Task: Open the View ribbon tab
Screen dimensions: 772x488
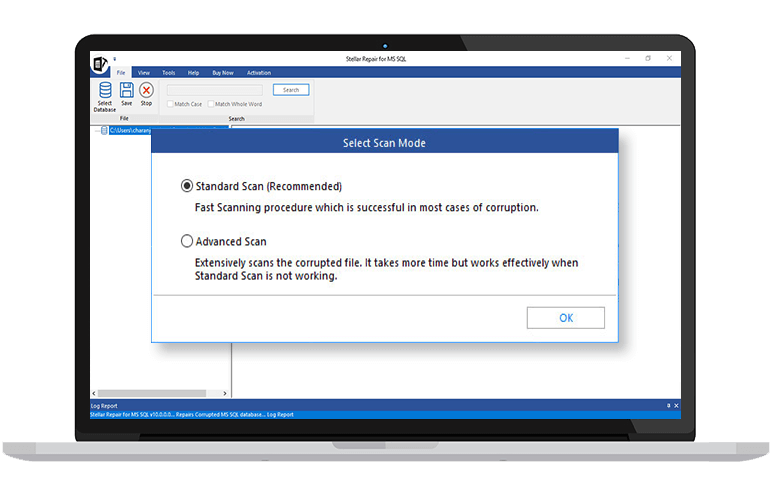Action: point(144,72)
